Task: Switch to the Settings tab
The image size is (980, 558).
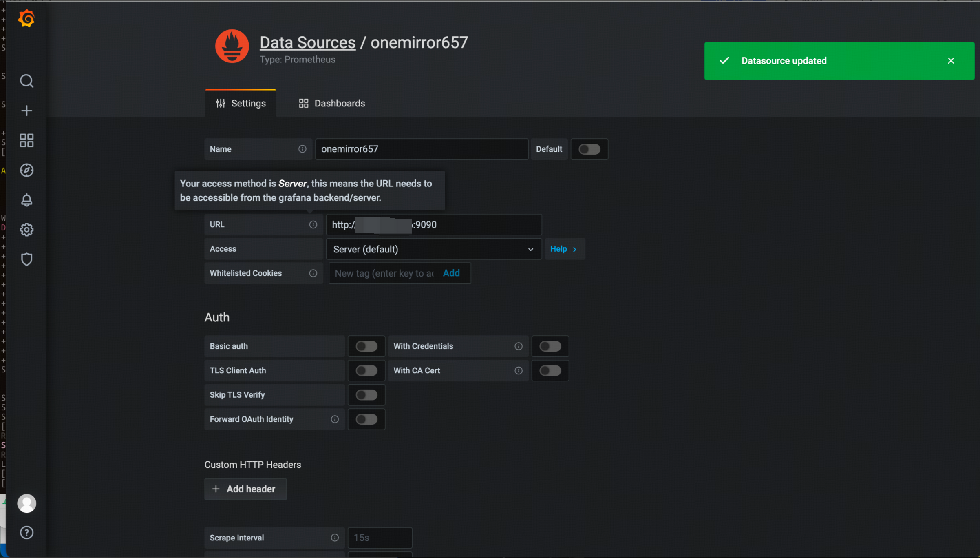Action: 241,103
